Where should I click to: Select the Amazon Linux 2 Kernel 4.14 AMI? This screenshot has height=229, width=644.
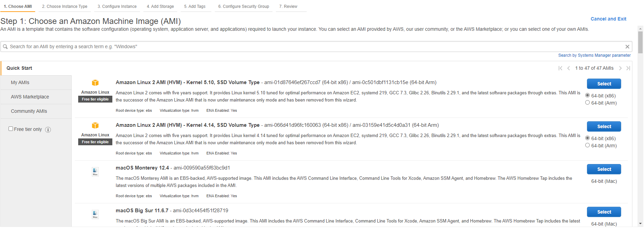604,126
